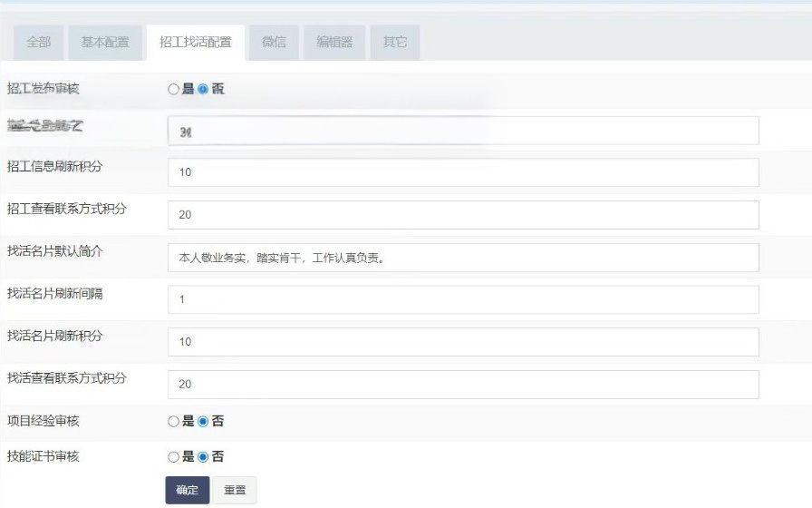Screen dimensions: 812x508
Task: Focus the 招工信息刷新积分 input field
Action: (463, 172)
